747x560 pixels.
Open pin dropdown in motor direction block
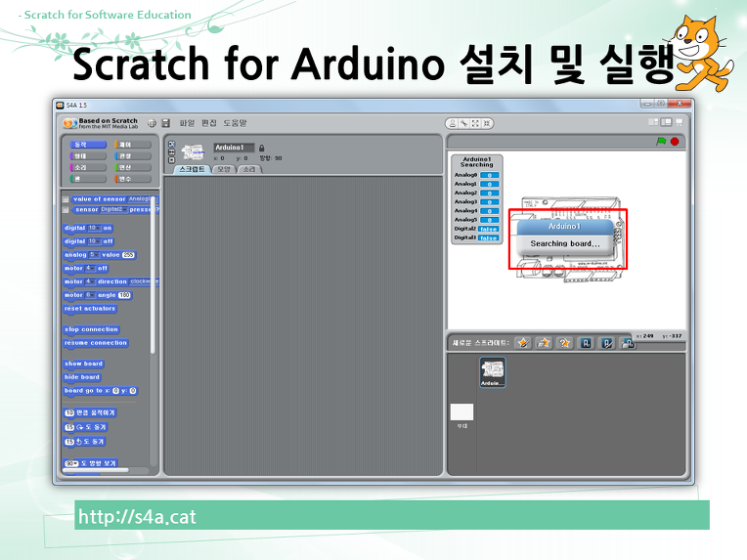tap(91, 281)
